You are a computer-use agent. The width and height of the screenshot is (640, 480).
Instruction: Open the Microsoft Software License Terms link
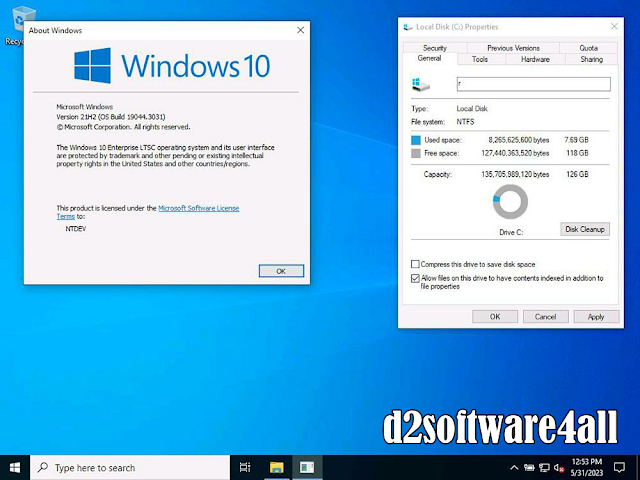point(198,208)
